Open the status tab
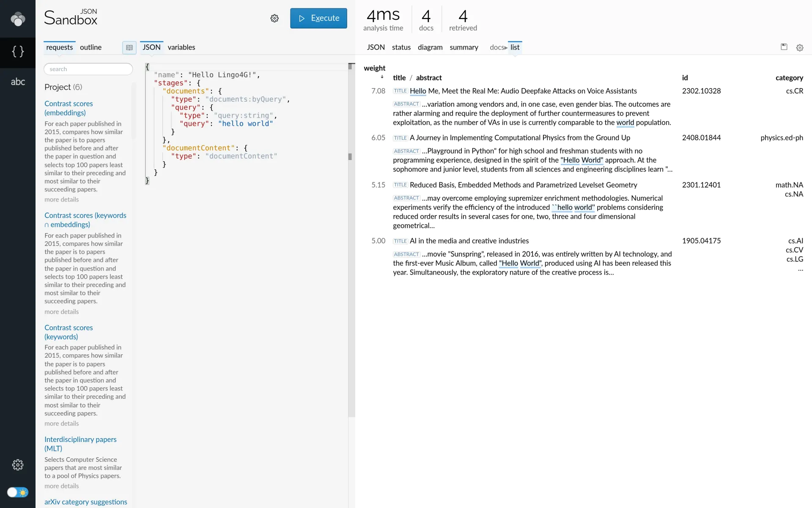Image resolution: width=812 pixels, height=508 pixels. 401,47
